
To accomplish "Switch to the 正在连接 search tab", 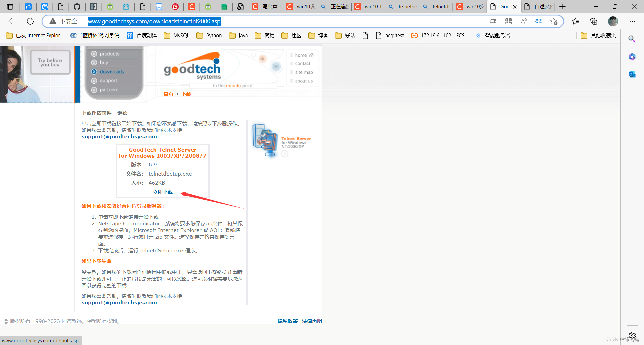I will point(335,7).
